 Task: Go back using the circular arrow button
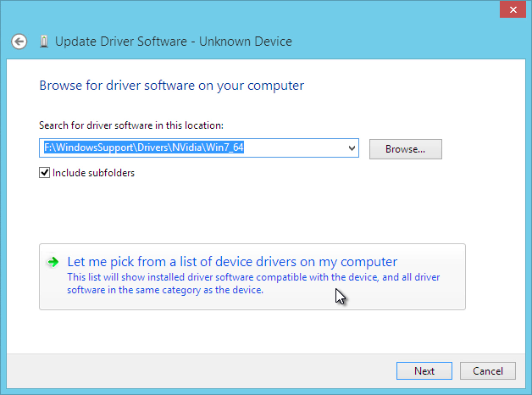[19, 42]
